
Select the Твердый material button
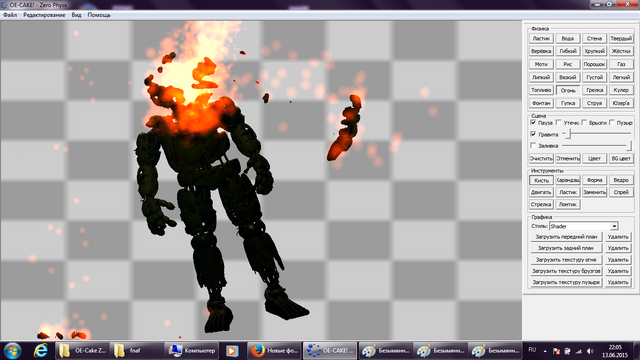click(x=621, y=38)
